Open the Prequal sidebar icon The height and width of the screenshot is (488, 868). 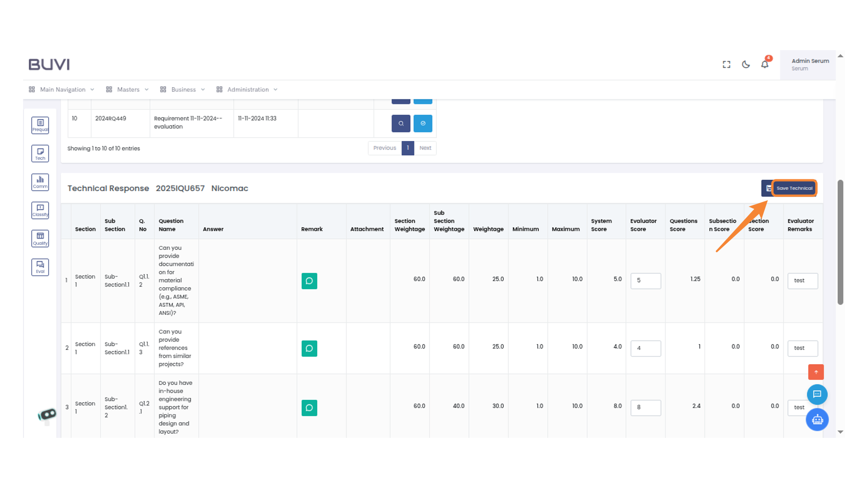[x=40, y=125]
